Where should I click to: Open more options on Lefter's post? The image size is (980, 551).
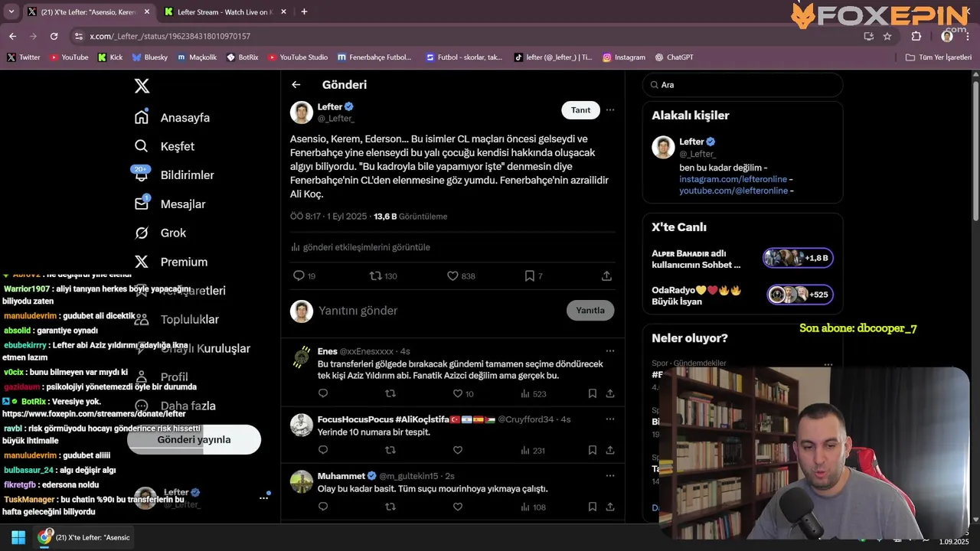click(x=610, y=110)
